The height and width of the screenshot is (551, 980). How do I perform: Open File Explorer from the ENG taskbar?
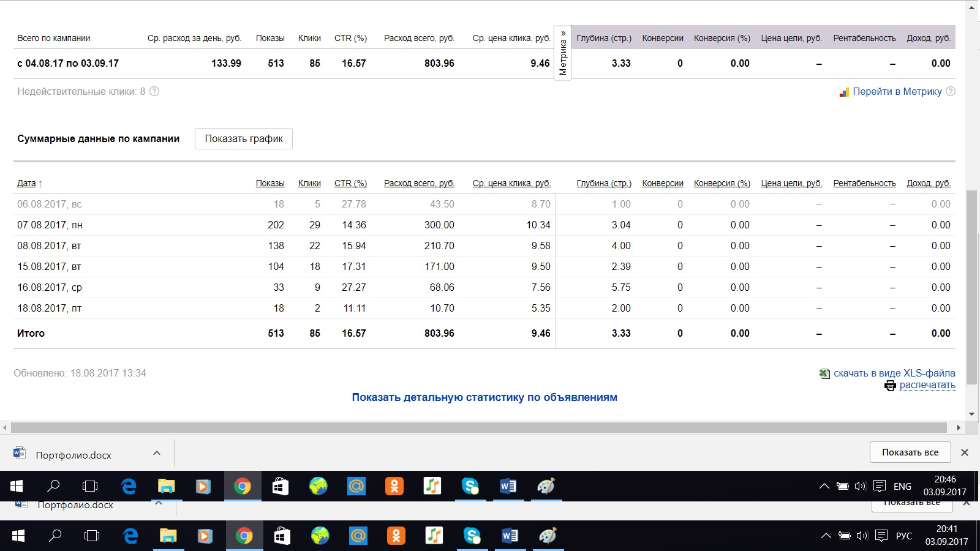[167, 486]
